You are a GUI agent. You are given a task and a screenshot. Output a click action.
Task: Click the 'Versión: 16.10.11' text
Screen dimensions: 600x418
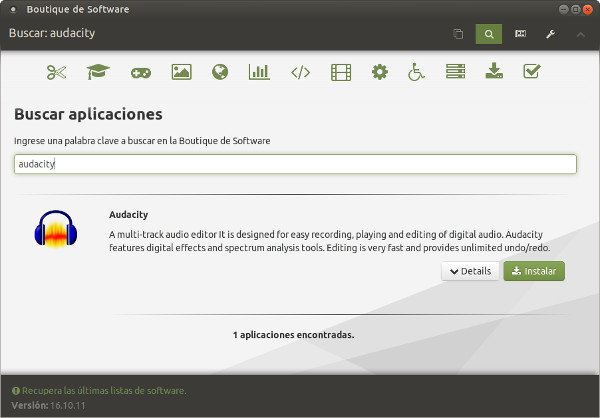(48, 405)
